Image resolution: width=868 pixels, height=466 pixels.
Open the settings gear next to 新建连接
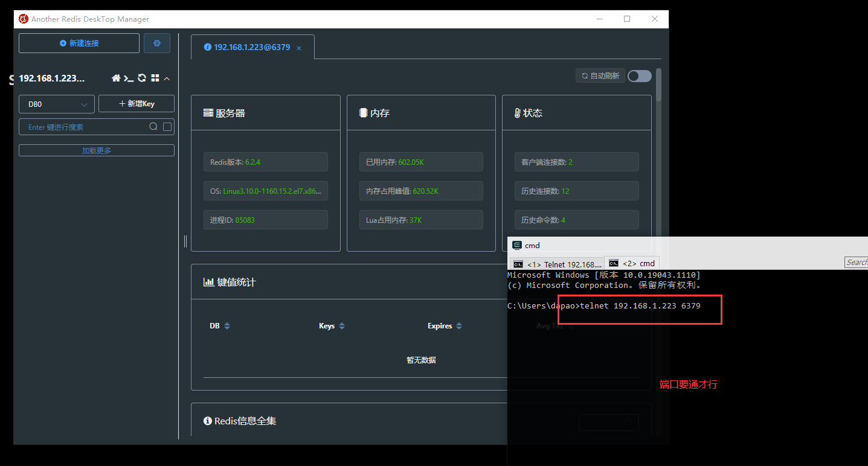point(157,43)
